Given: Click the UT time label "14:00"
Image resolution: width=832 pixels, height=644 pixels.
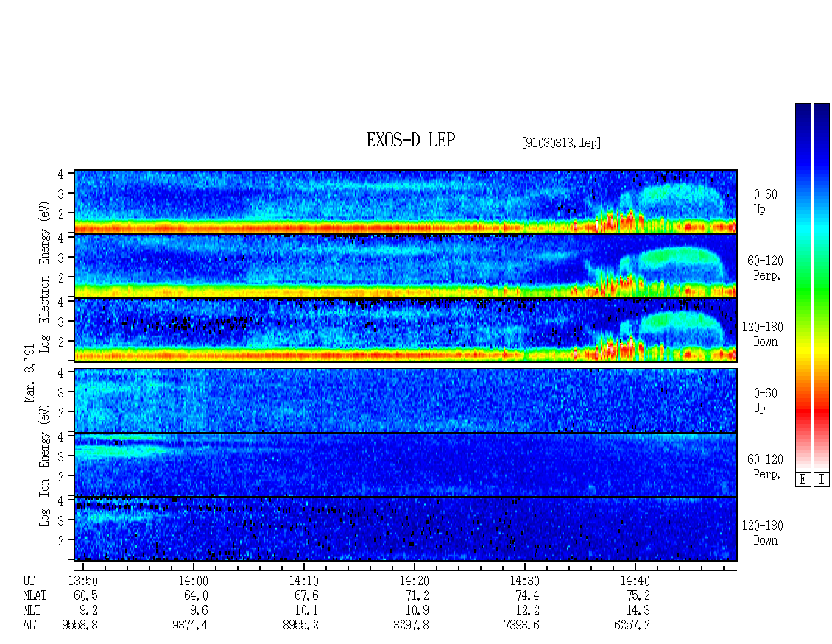Looking at the screenshot, I should (193, 581).
